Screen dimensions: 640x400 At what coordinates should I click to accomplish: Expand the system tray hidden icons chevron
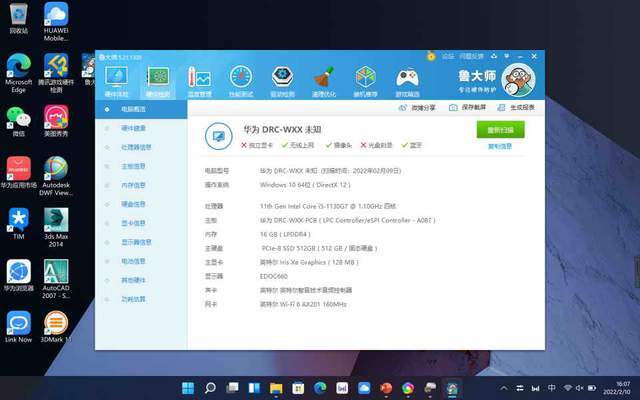pos(504,388)
